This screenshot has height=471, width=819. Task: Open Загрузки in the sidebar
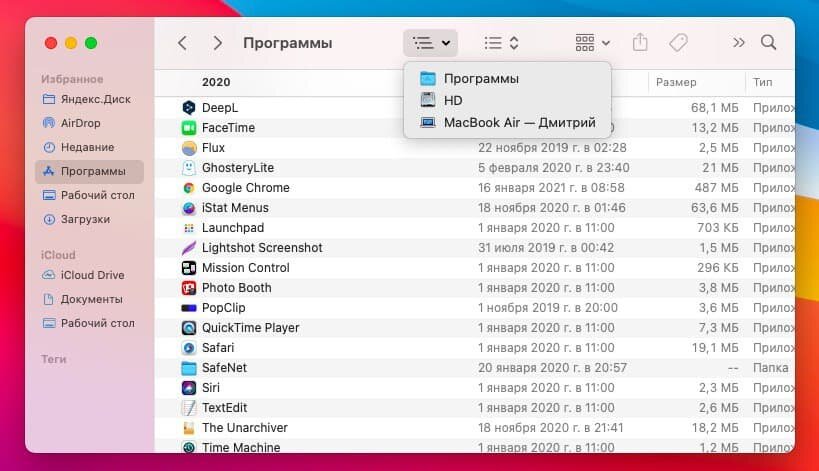tap(89, 219)
